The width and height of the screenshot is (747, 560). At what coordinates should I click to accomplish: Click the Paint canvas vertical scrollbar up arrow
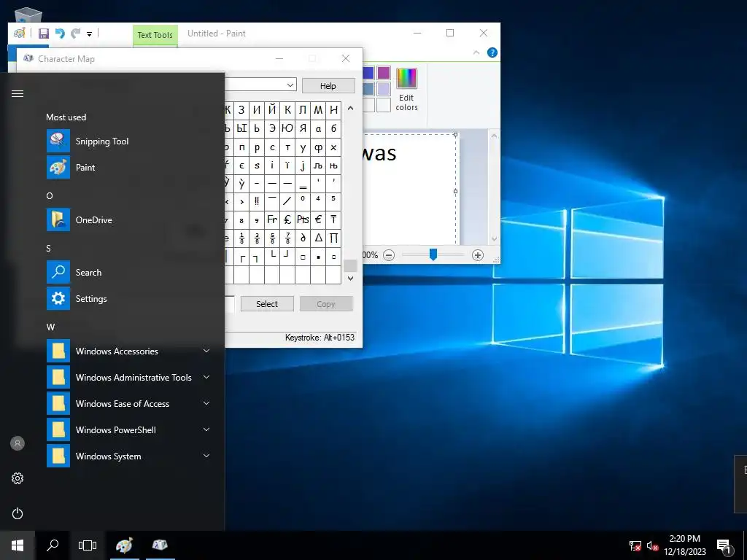coord(494,136)
